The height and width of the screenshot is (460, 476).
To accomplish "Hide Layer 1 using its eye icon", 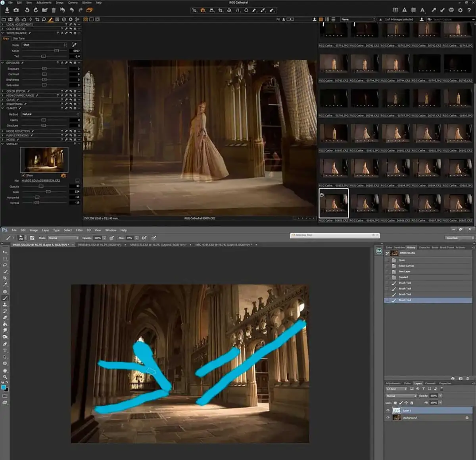I will 388,410.
